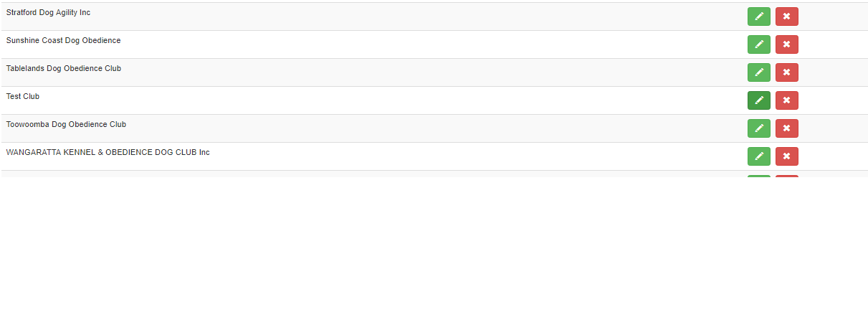This screenshot has width=868, height=330.
Task: Delete the Test Club row
Action: pyautogui.click(x=787, y=100)
